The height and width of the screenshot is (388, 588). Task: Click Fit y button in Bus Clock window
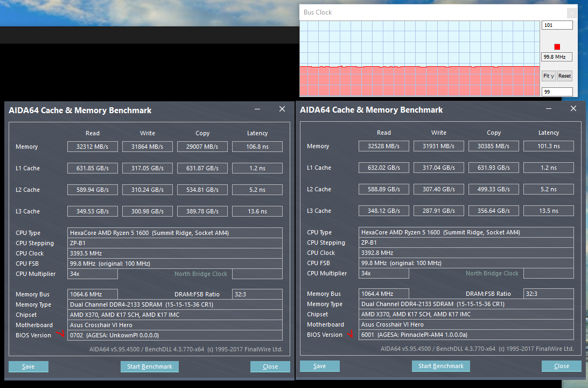[x=549, y=76]
